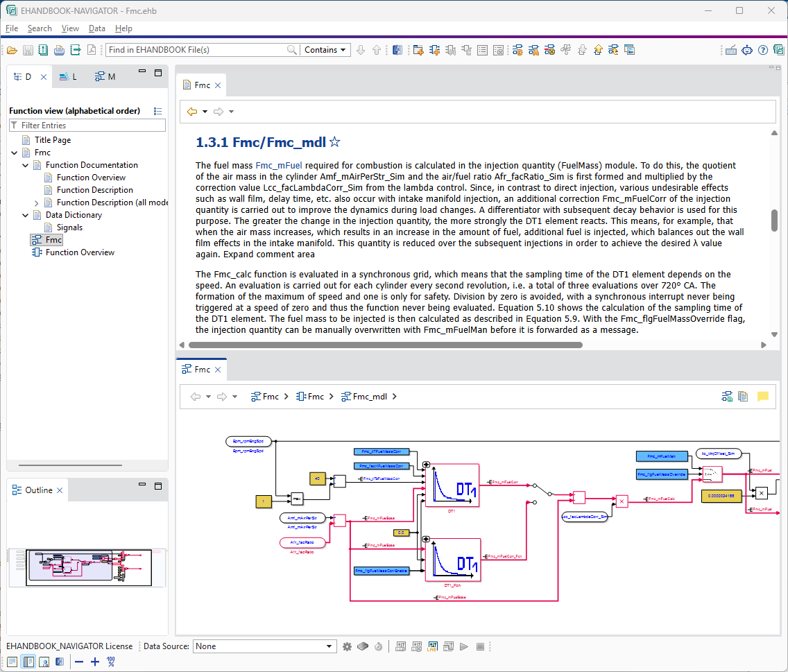Collapse the Data Dictionary node

pos(26,215)
